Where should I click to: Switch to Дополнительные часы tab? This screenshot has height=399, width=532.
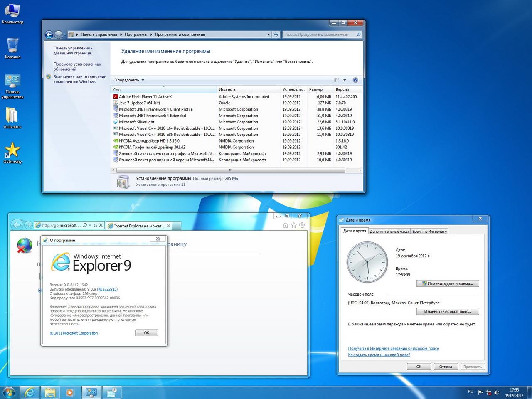coord(389,232)
